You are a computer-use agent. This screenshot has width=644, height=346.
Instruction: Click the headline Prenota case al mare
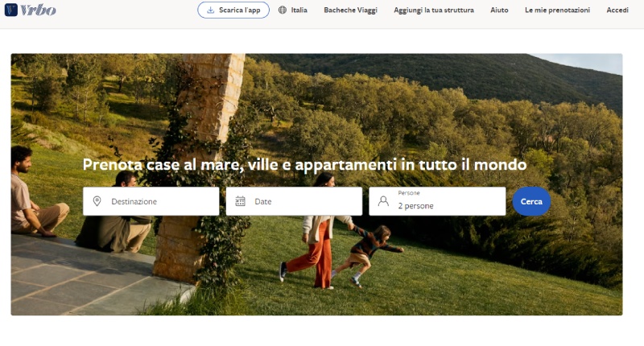(304, 165)
